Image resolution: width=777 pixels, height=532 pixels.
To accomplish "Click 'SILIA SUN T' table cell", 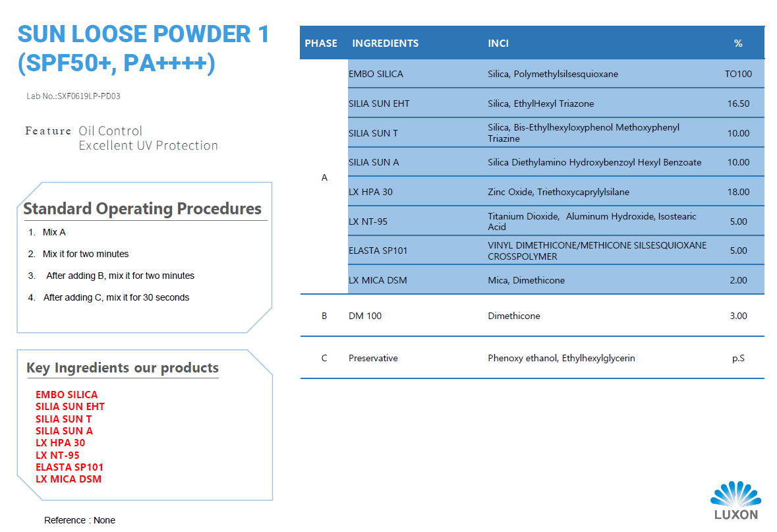I will (x=373, y=133).
